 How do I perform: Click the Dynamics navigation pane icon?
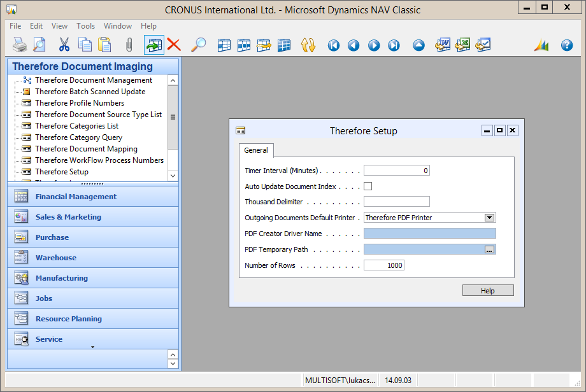(541, 45)
